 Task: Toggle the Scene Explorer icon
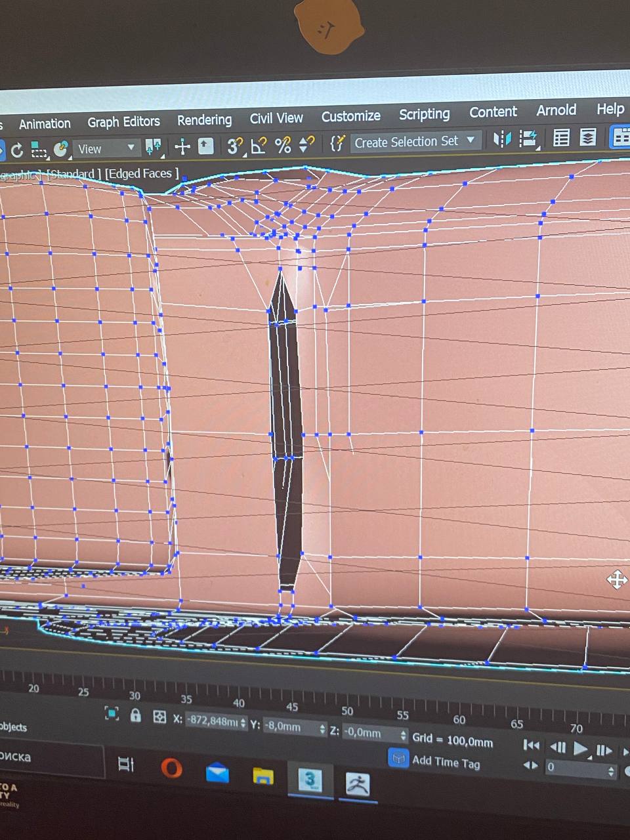click(561, 137)
